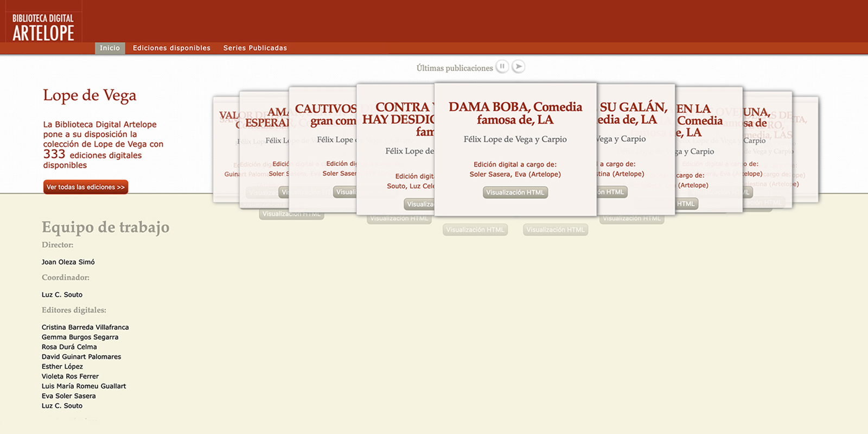
Task: Open the Ediciones disponibles menu item
Action: 171,48
